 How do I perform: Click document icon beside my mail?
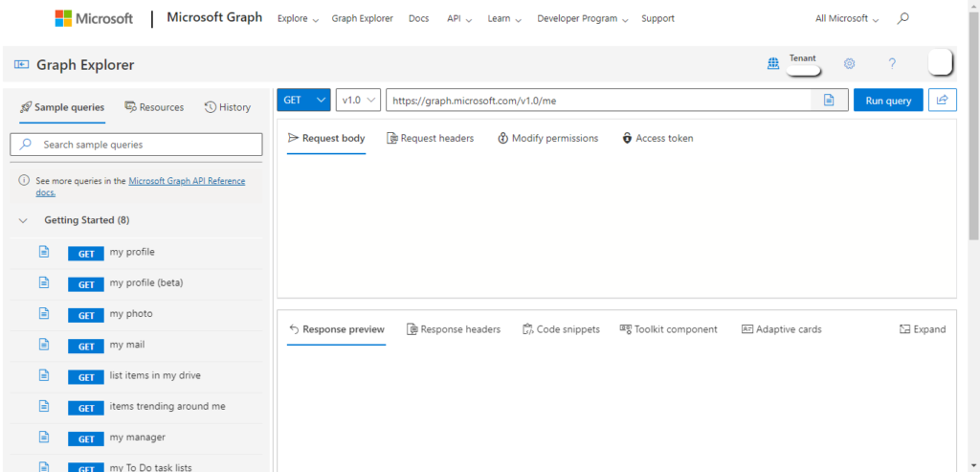(x=44, y=345)
